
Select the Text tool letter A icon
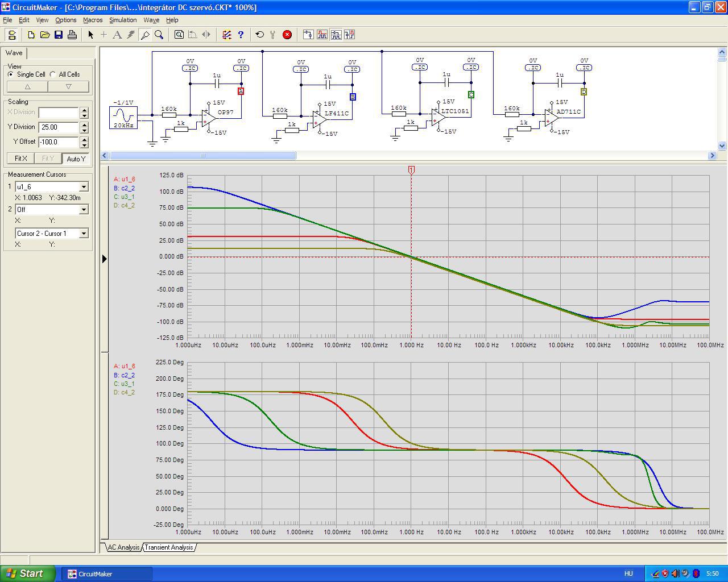[x=117, y=35]
